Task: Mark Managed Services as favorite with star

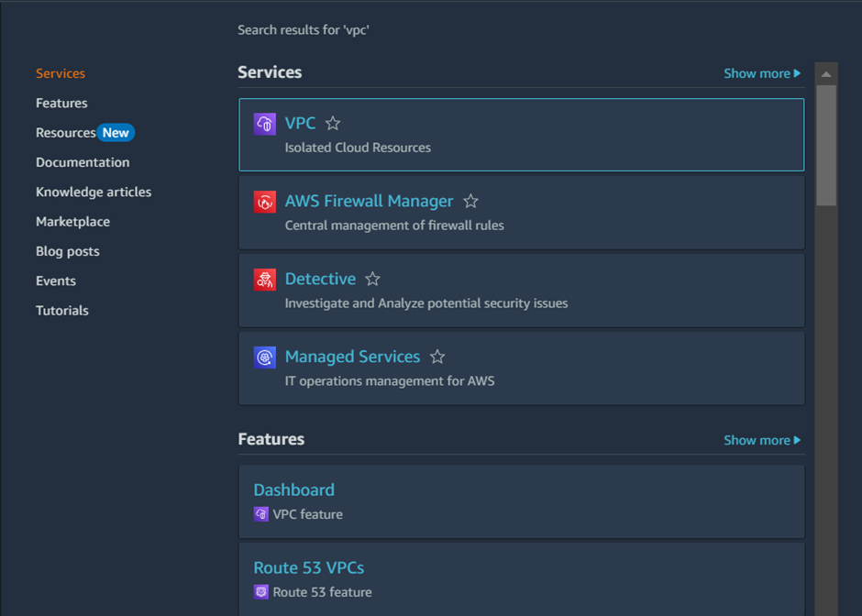Action: [x=437, y=357]
